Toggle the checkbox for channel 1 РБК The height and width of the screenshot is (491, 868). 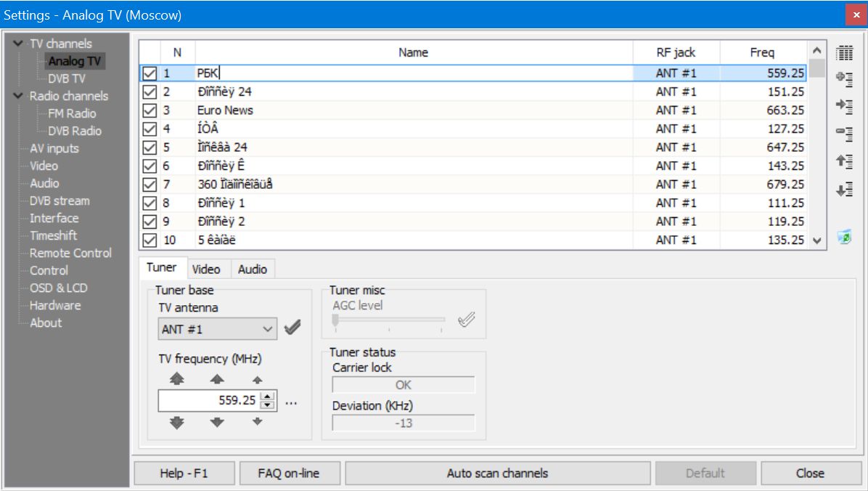[150, 73]
